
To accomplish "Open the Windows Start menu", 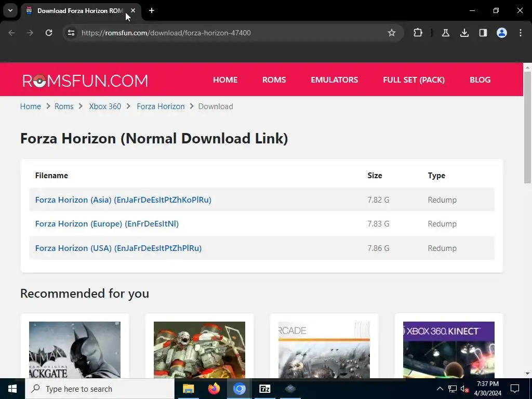I will [12, 389].
